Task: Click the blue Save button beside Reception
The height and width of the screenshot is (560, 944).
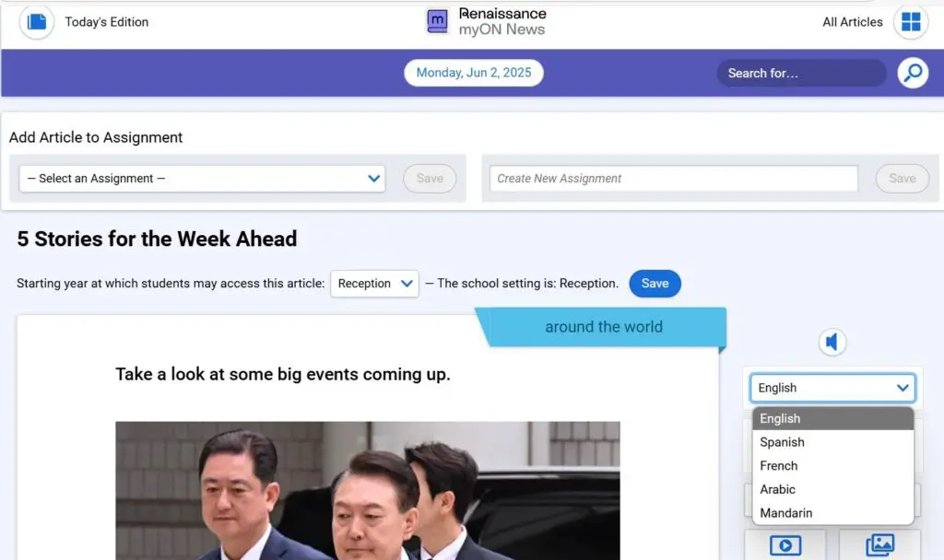Action: coord(655,284)
